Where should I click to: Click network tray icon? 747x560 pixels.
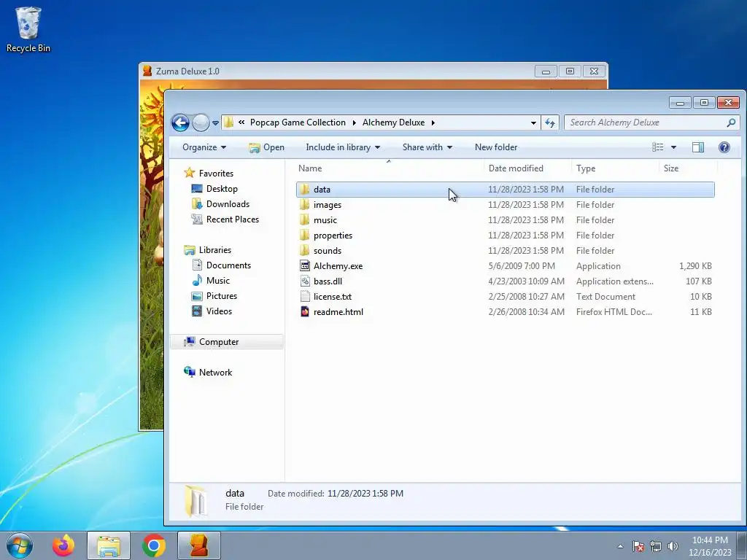pos(656,546)
